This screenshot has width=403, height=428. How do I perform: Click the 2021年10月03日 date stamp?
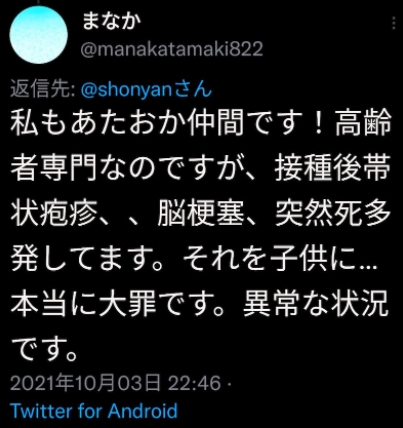[x=85, y=383]
